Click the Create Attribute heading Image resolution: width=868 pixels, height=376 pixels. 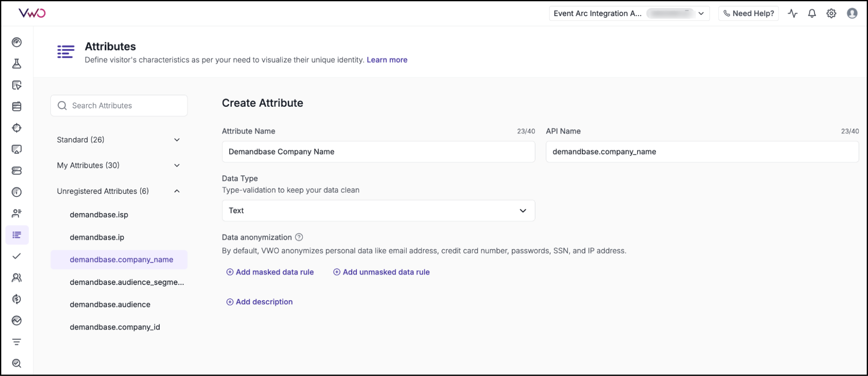[x=262, y=103]
